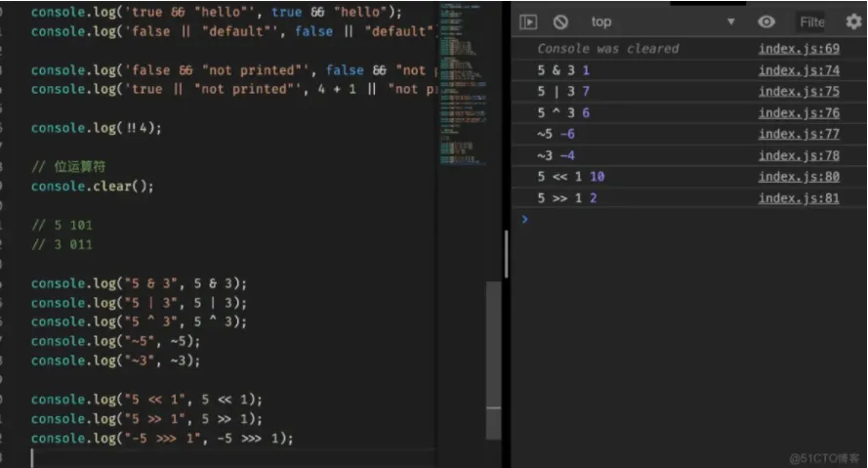Select console output row "5 ^ 3 6"
Viewport: 868px width, 468px height.
pos(688,113)
